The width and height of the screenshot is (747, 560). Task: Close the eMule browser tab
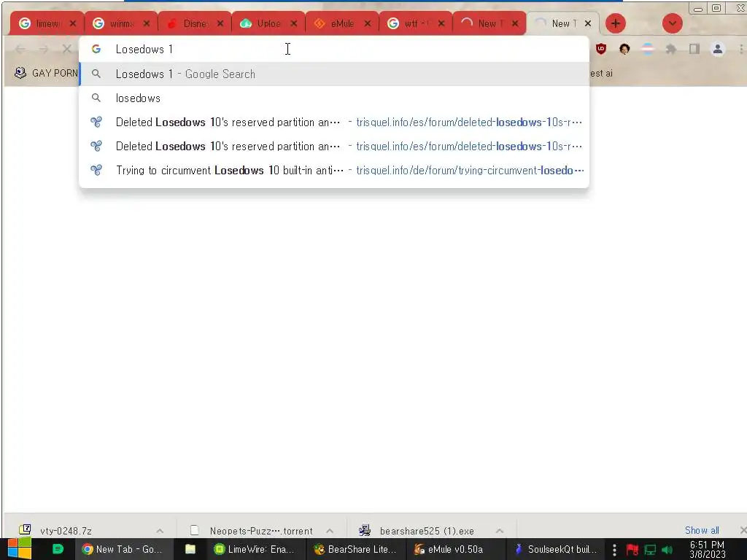click(x=368, y=23)
